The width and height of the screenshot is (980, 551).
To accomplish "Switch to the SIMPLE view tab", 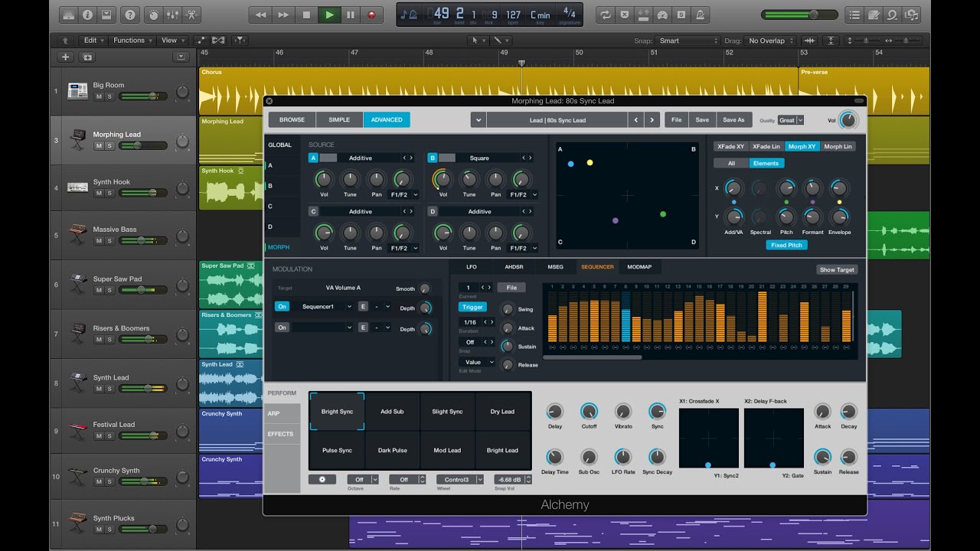I will (339, 119).
